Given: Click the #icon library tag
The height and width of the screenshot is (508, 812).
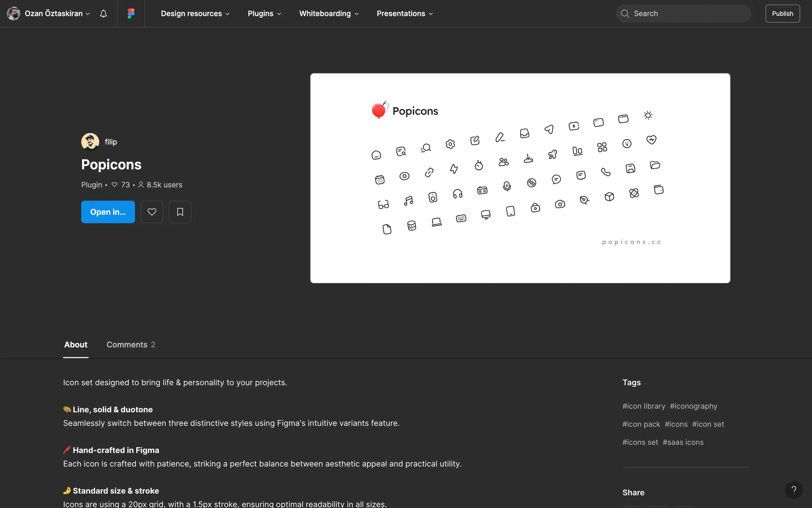Looking at the screenshot, I should pyautogui.click(x=644, y=406).
